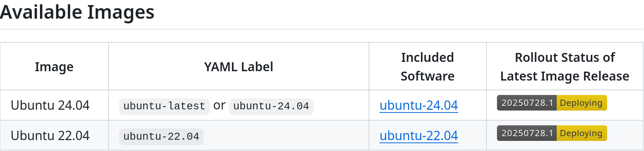644x151 pixels.
Task: Click the 20250728.1 version badge for Ubuntu 22.04
Action: coord(527,133)
